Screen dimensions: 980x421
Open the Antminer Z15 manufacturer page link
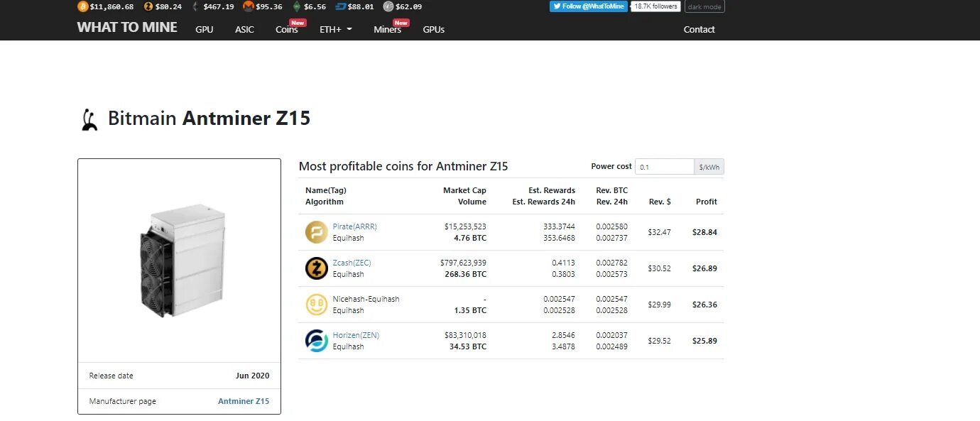[x=244, y=401]
